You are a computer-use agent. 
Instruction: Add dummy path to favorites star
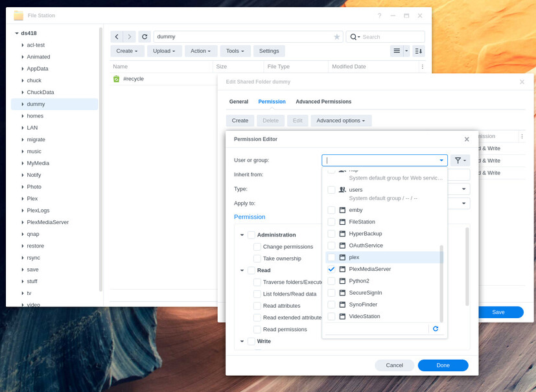[337, 36]
